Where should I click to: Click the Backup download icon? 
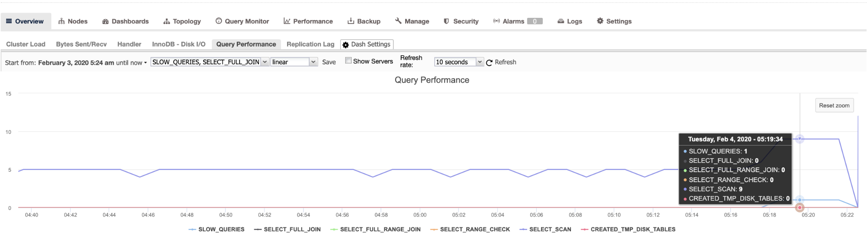tap(351, 21)
